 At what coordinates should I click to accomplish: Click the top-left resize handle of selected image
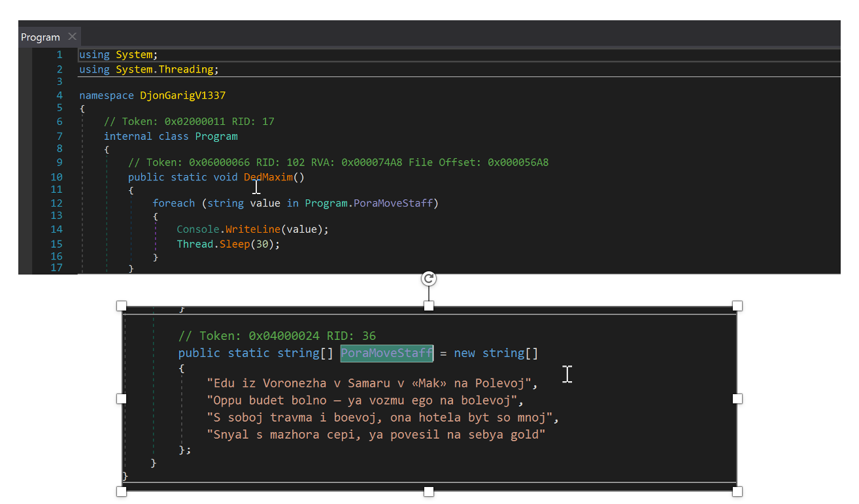(x=121, y=306)
